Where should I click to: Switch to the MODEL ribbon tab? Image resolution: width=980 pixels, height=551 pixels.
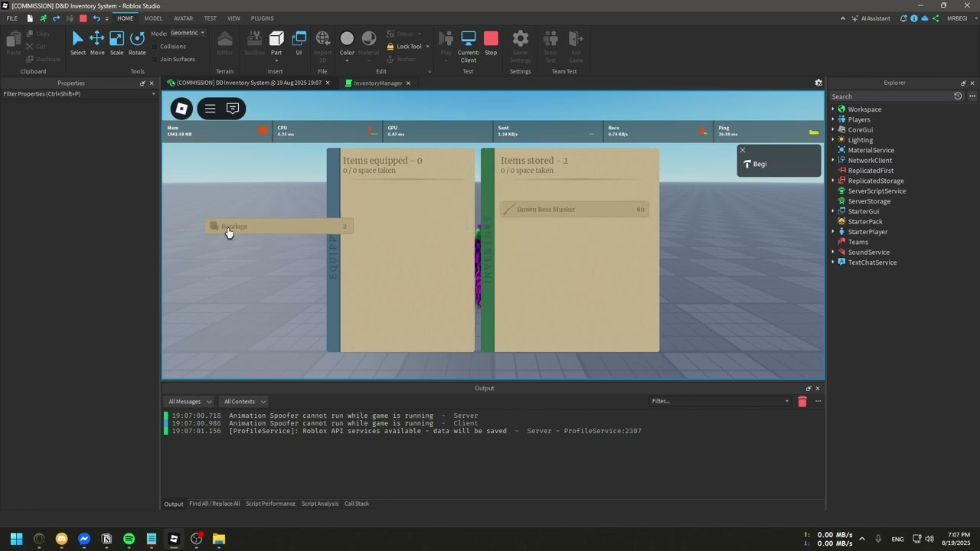coord(153,18)
